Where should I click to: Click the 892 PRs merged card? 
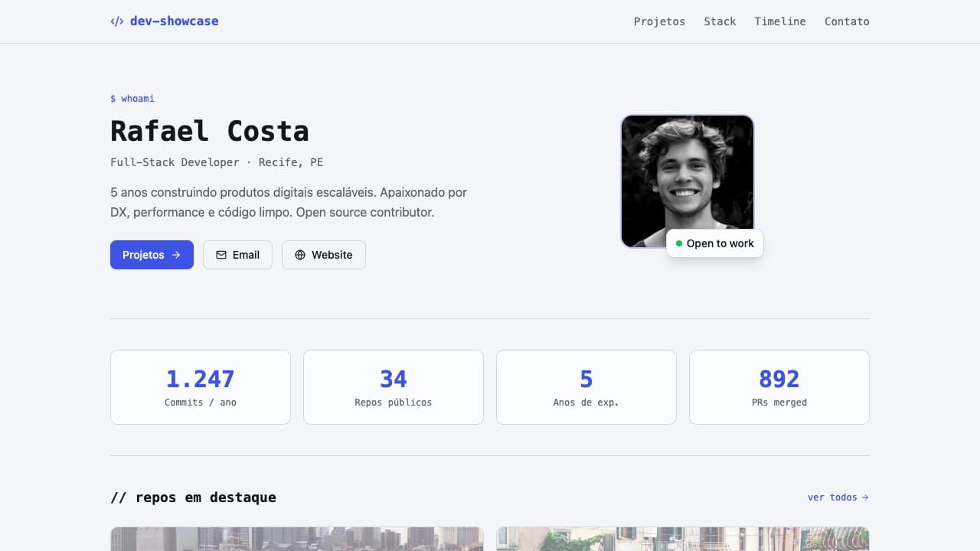779,387
